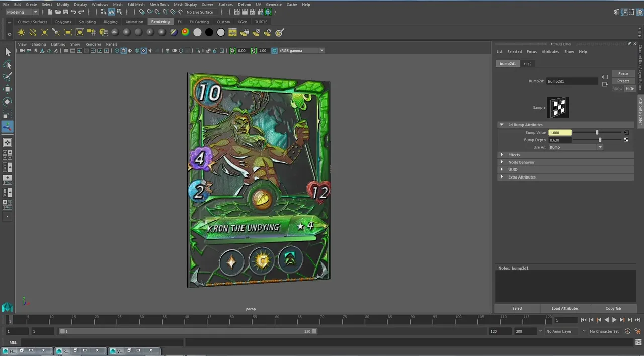Select the arrow Select tool in the toolbox
Image resolution: width=644 pixels, height=356 pixels.
click(x=8, y=52)
